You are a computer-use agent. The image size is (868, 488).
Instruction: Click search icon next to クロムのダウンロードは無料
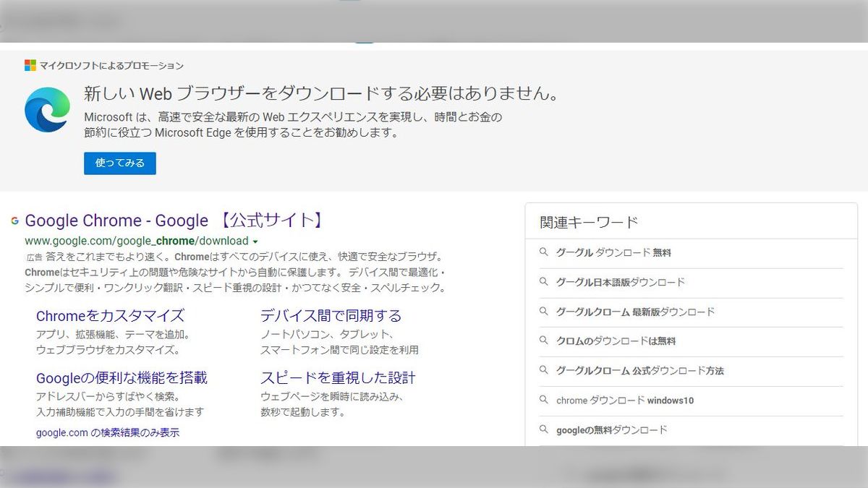(x=544, y=341)
